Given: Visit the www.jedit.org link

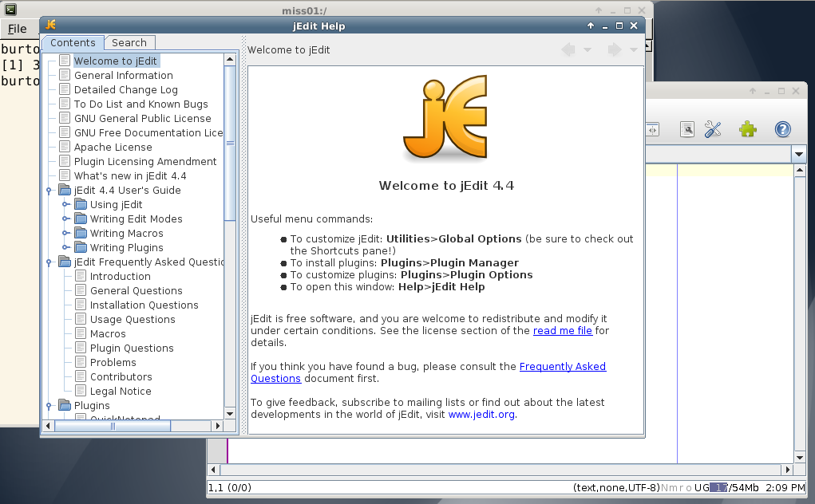Looking at the screenshot, I should (x=481, y=414).
